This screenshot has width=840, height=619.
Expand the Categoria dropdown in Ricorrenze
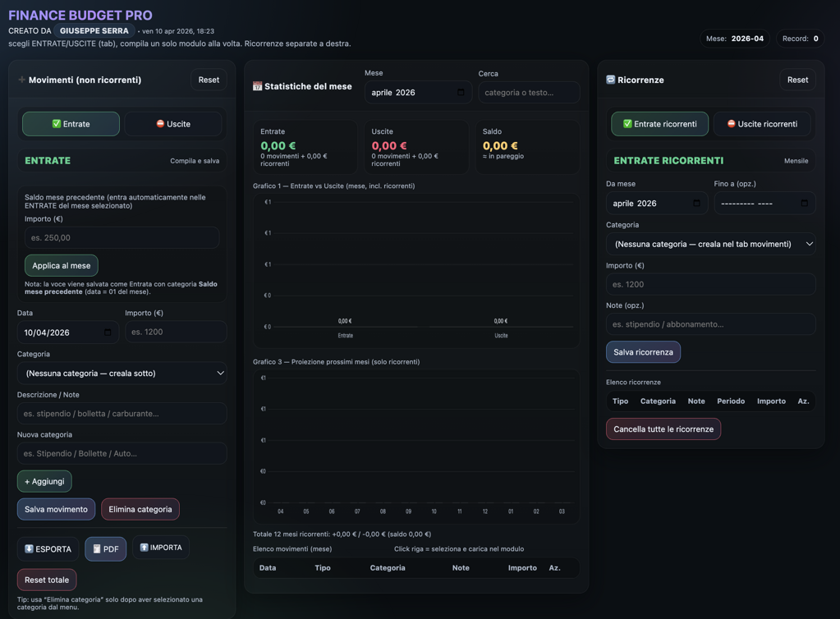click(x=711, y=244)
